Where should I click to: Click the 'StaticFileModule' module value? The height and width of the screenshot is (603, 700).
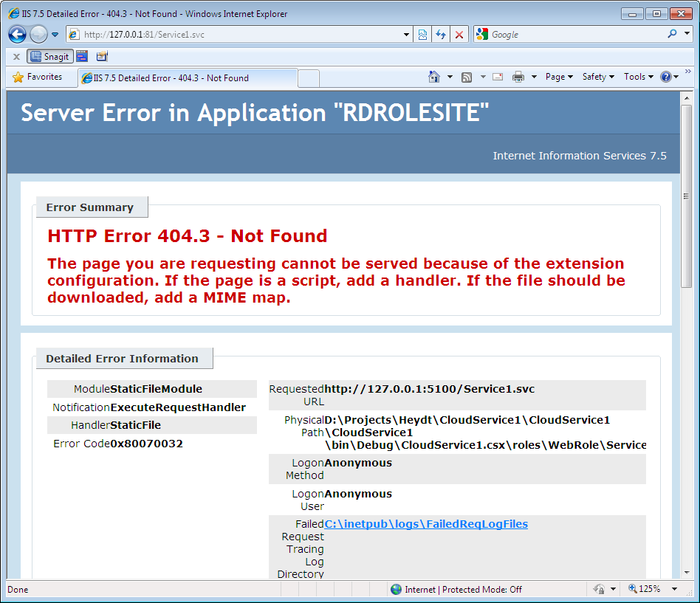pos(157,389)
